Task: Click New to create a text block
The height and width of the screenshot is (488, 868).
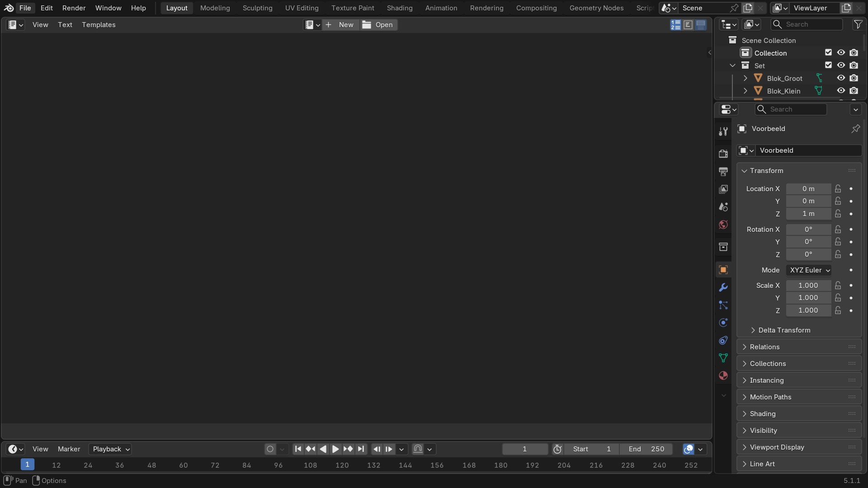Action: pyautogui.click(x=341, y=25)
